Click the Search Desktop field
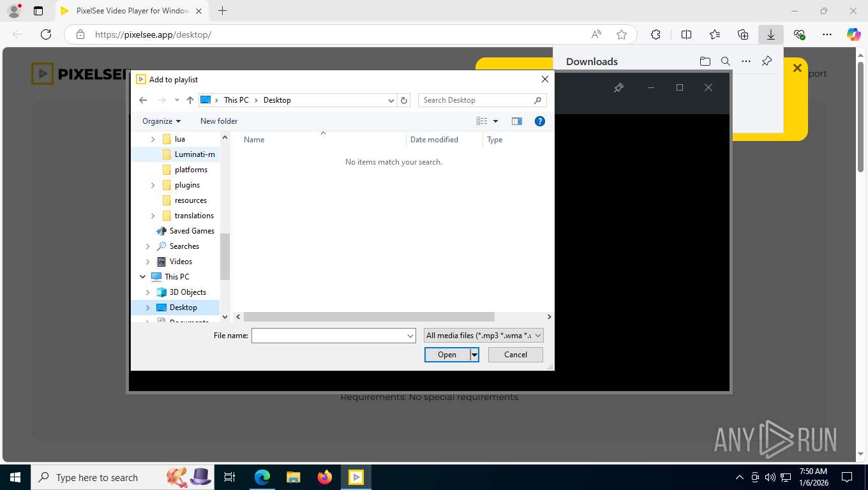Viewport: 868px width, 490px height. pos(482,100)
